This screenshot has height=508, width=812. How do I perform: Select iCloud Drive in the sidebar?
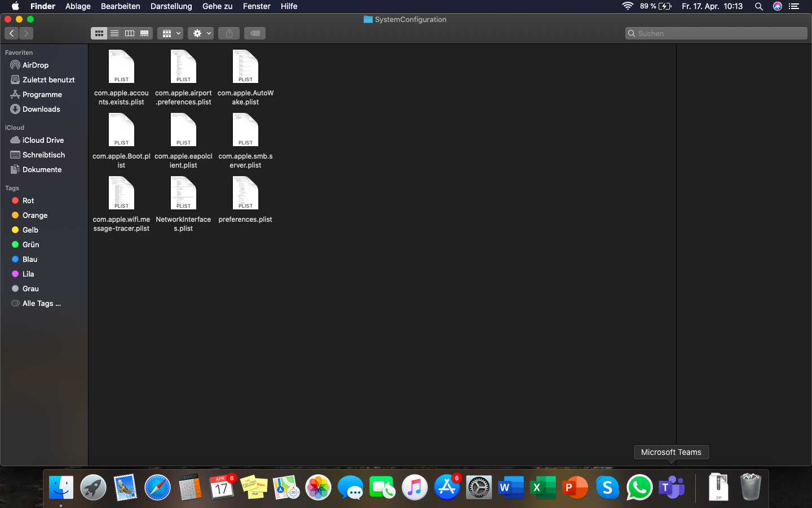(x=43, y=140)
